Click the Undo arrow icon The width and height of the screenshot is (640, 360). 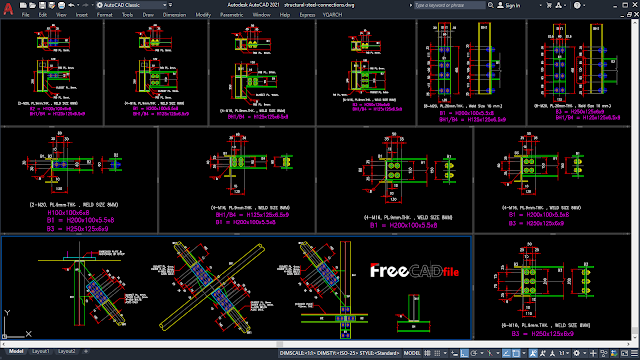(x=71, y=5)
